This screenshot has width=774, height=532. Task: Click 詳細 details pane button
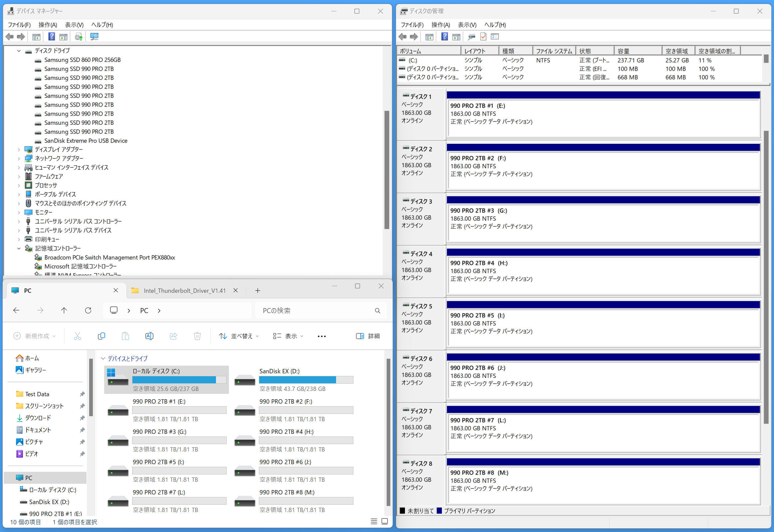(x=368, y=336)
